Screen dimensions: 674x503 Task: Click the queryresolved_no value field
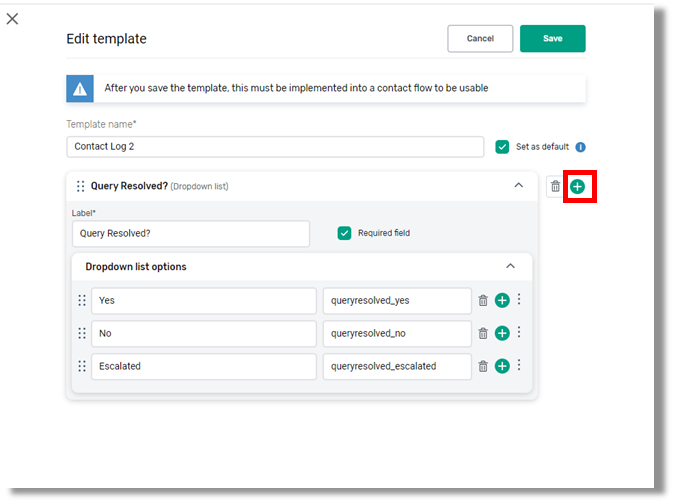pos(397,333)
